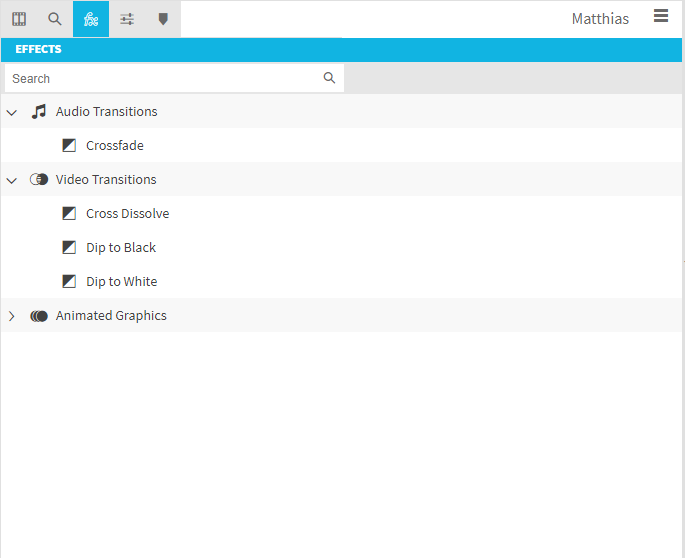Click the Animated Graphics category icon
The height and width of the screenshot is (558, 685).
[39, 316]
